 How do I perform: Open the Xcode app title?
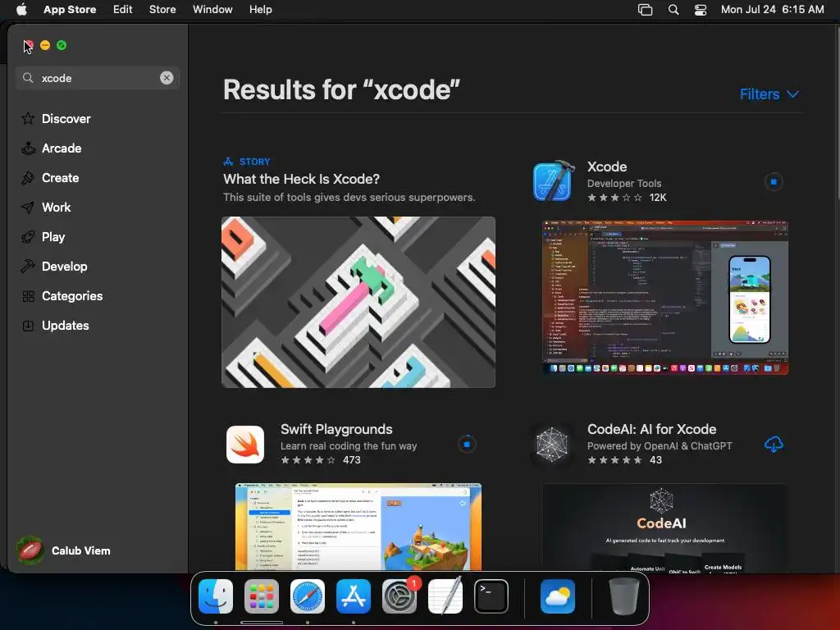[607, 167]
